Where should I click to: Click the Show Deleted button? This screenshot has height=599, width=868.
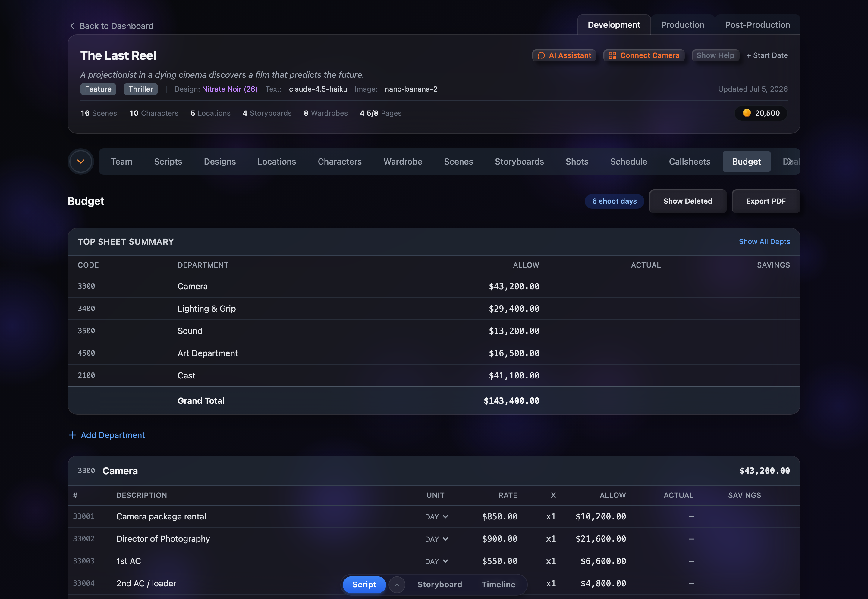[x=687, y=201]
